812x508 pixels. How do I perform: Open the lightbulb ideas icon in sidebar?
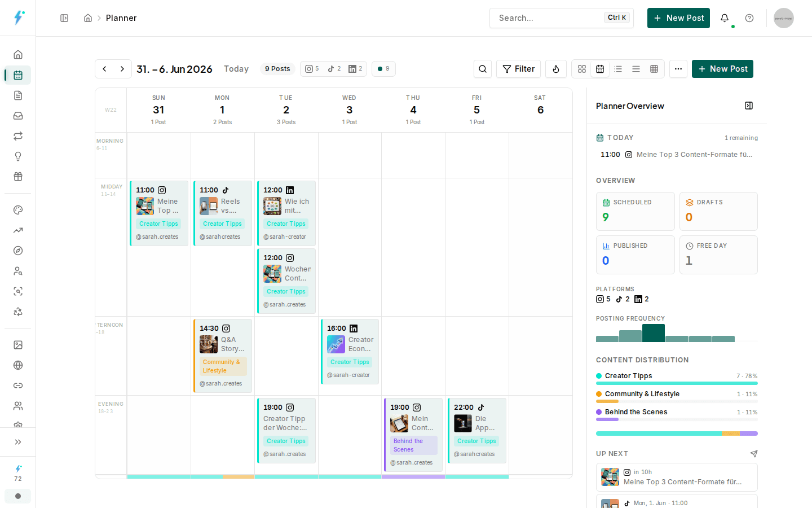pyautogui.click(x=18, y=156)
